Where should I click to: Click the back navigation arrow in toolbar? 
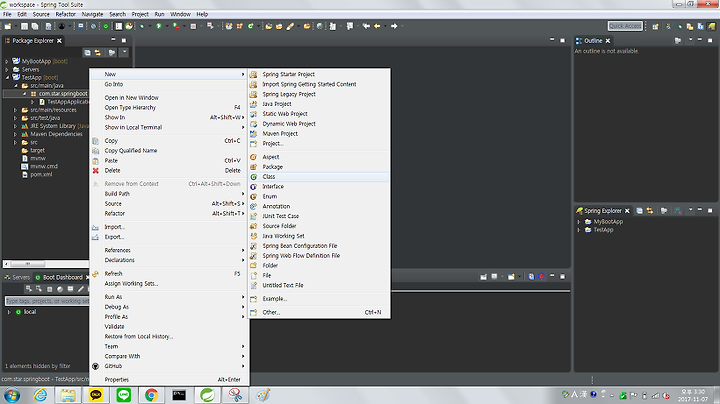pos(377,26)
